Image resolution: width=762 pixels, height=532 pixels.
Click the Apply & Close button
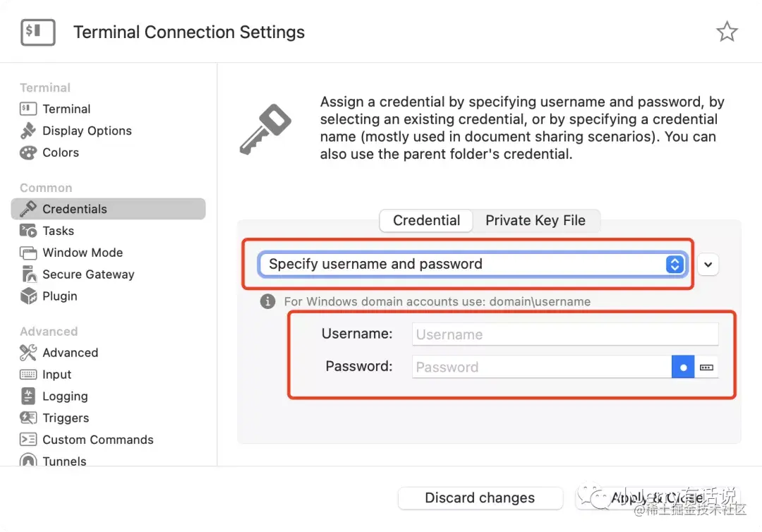656,498
